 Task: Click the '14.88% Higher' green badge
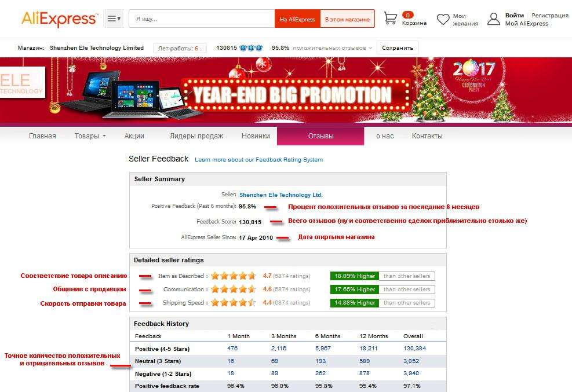(355, 303)
